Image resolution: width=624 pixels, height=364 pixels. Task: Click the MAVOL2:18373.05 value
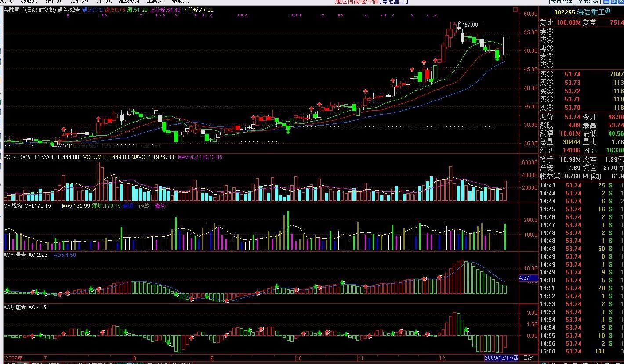pos(200,157)
